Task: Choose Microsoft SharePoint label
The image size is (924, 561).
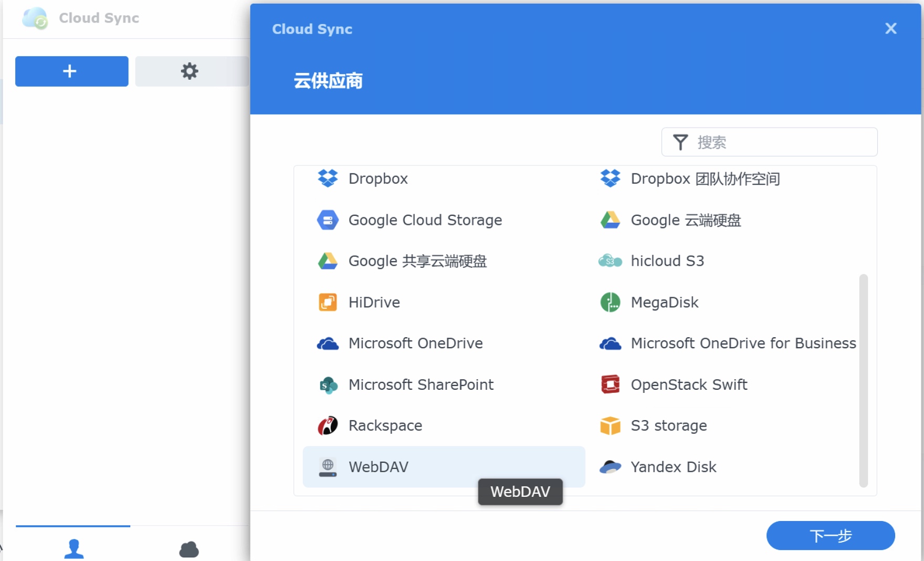Action: [x=421, y=385]
